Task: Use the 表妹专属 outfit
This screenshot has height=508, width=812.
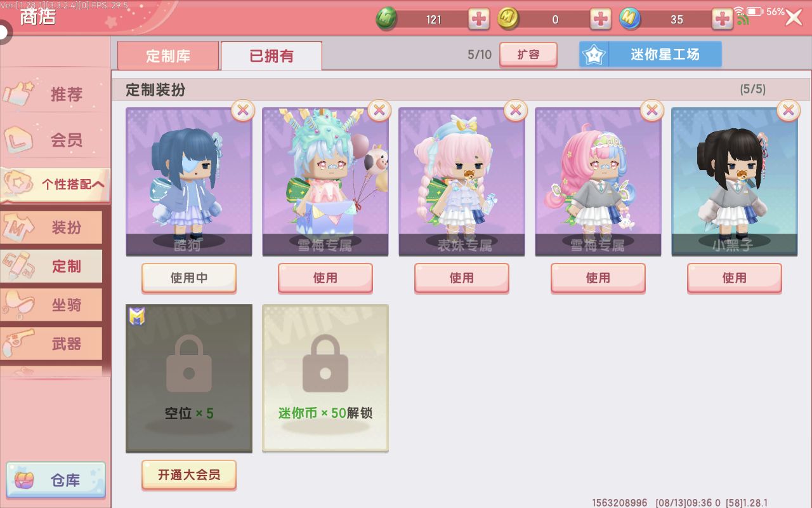Action: 462,278
